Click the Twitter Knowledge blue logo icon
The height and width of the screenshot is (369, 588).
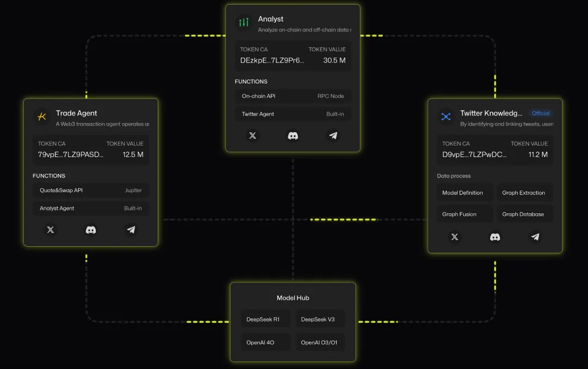446,116
